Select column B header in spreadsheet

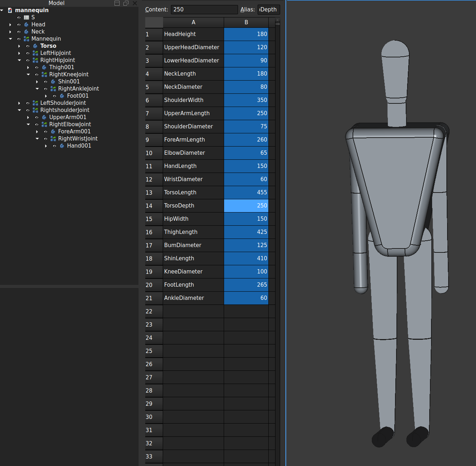pos(246,22)
